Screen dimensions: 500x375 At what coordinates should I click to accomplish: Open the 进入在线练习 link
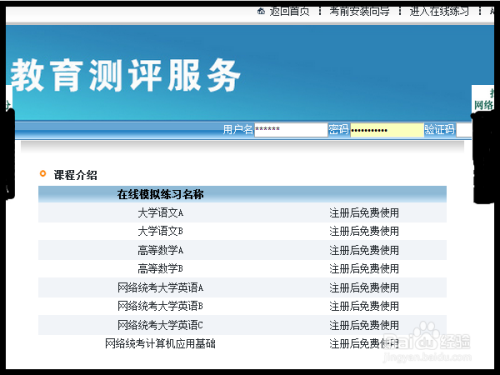click(439, 12)
